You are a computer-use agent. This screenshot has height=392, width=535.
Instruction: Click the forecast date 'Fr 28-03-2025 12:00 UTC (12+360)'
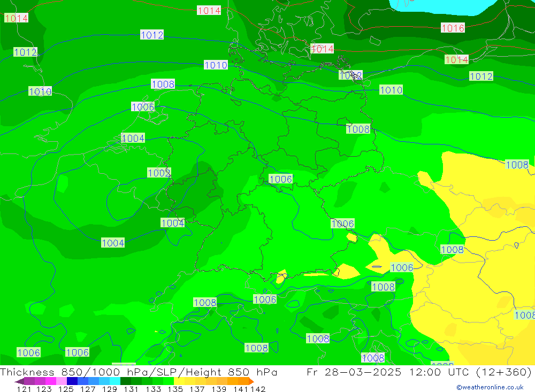pos(419,372)
